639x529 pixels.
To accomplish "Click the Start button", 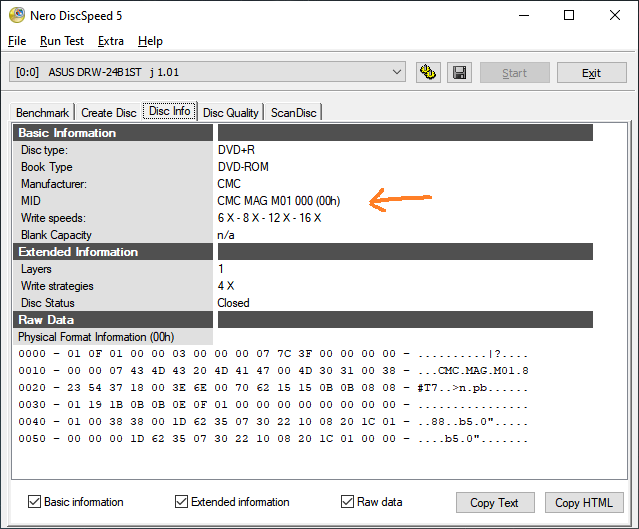I will (x=515, y=73).
